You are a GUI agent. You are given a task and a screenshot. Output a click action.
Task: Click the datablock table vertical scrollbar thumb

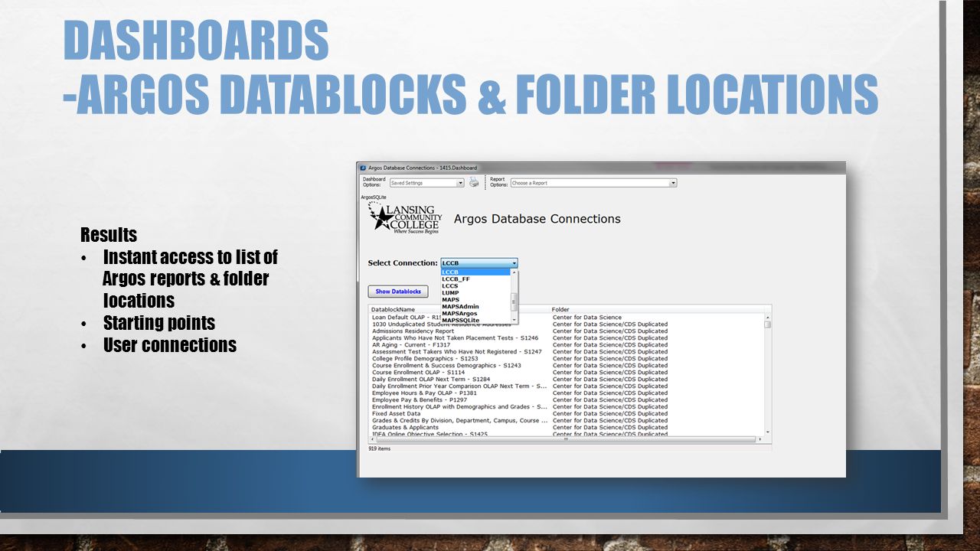tap(768, 324)
